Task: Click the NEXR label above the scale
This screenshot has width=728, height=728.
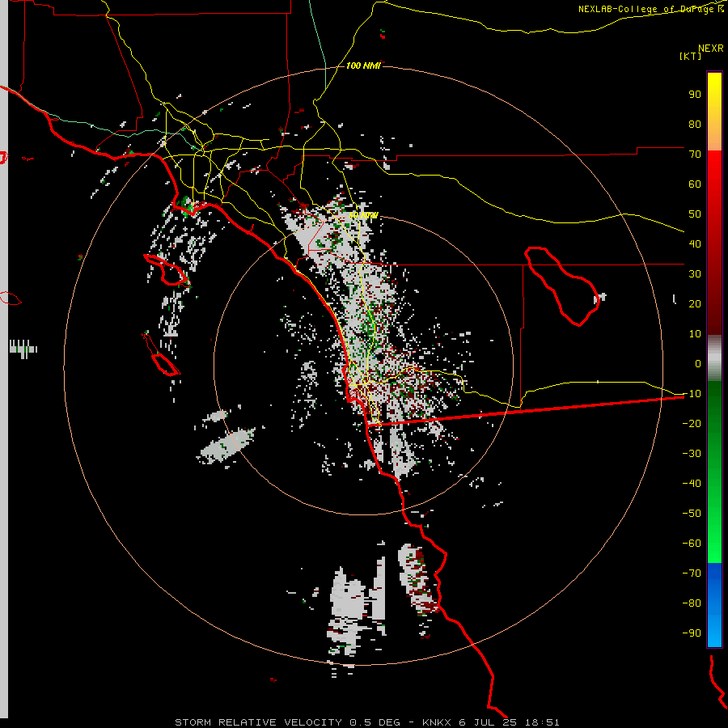Action: coord(711,49)
